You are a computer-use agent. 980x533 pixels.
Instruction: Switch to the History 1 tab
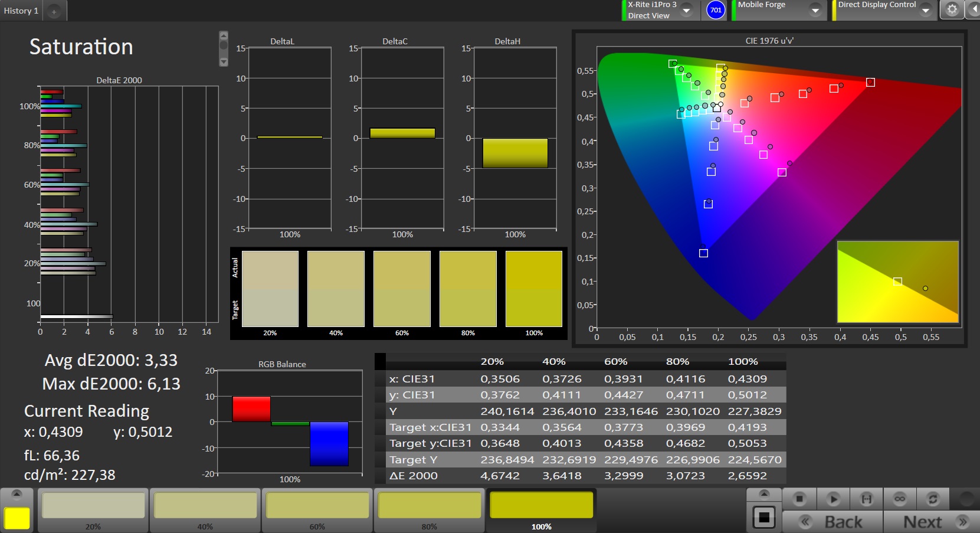click(21, 11)
